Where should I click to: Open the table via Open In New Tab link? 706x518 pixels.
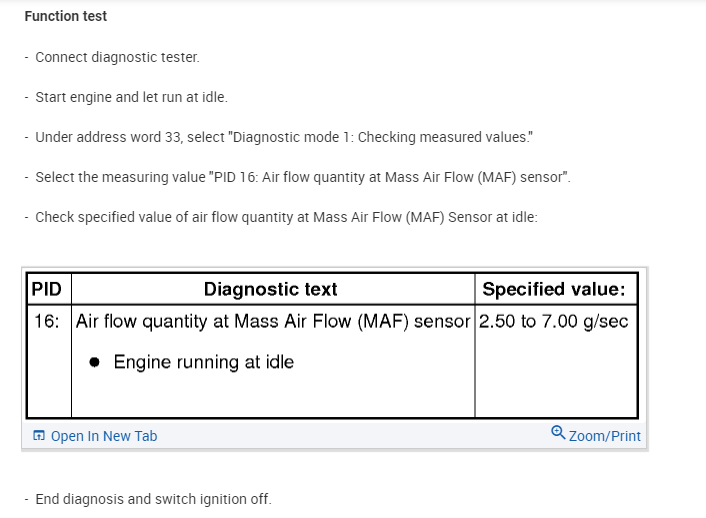click(x=103, y=436)
